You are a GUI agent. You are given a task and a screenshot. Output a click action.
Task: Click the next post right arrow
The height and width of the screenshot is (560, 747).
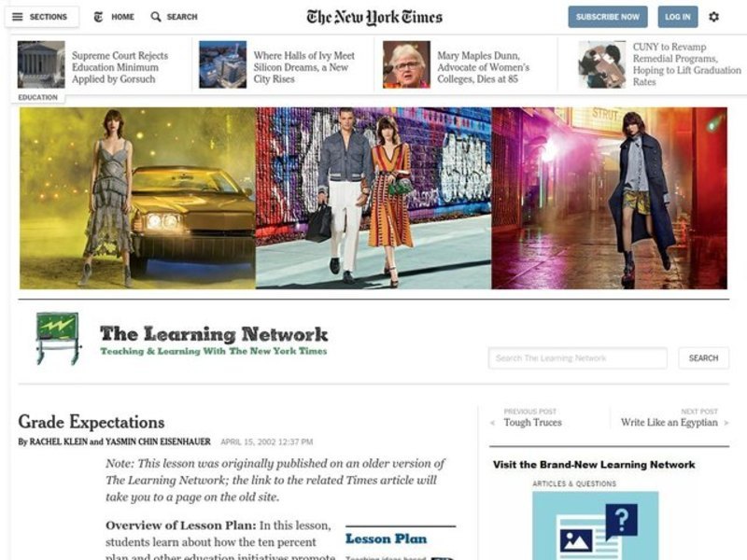[726, 423]
